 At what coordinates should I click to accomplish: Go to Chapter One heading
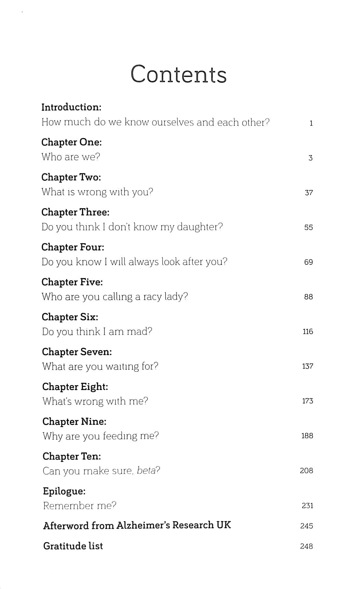click(x=72, y=142)
